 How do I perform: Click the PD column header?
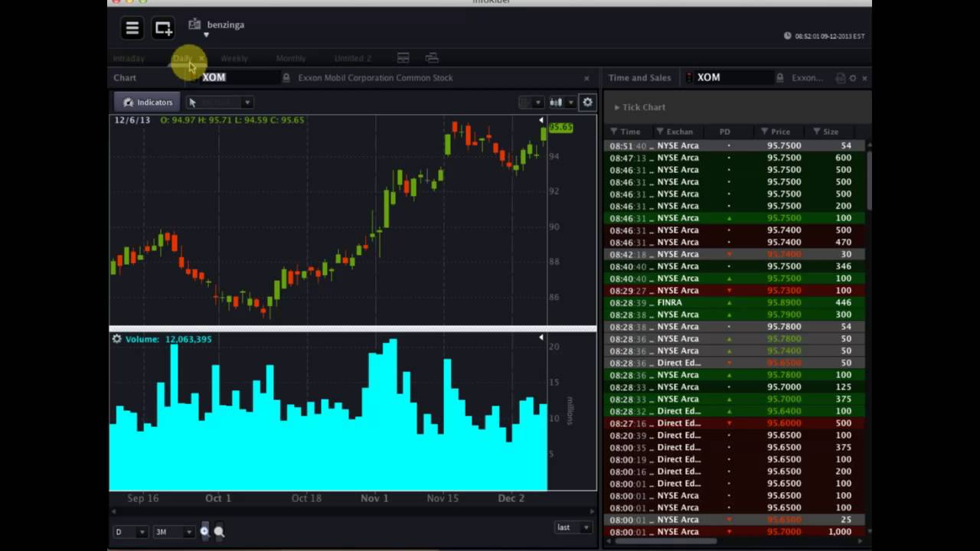click(725, 132)
